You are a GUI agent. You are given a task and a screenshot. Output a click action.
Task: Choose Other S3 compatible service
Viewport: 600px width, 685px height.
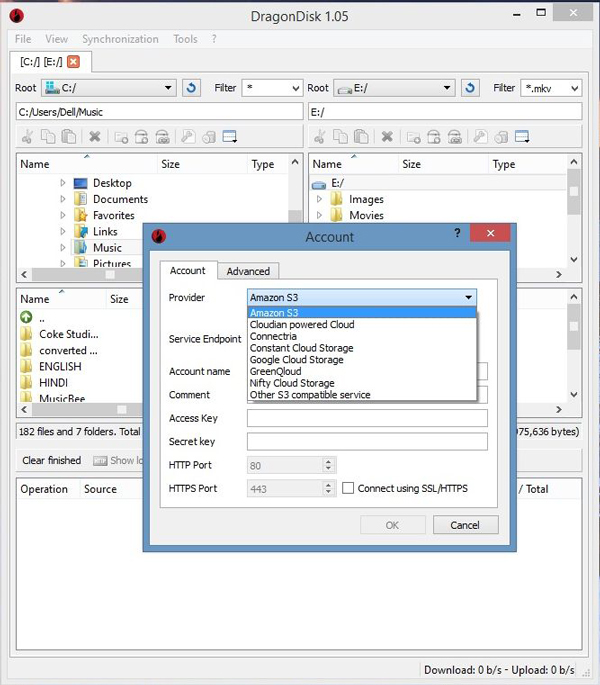362,395
